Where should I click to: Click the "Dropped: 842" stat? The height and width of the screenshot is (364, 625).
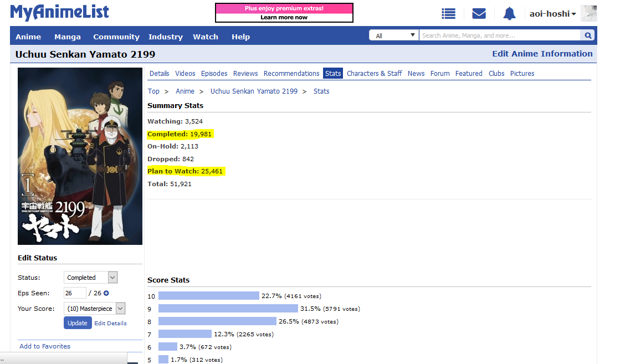(x=171, y=158)
